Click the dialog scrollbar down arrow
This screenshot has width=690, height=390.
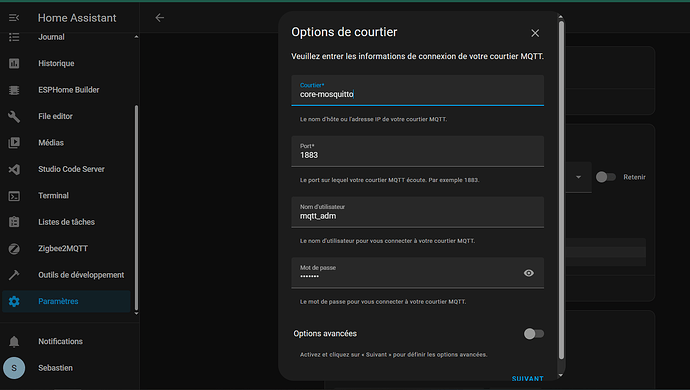[x=561, y=375]
